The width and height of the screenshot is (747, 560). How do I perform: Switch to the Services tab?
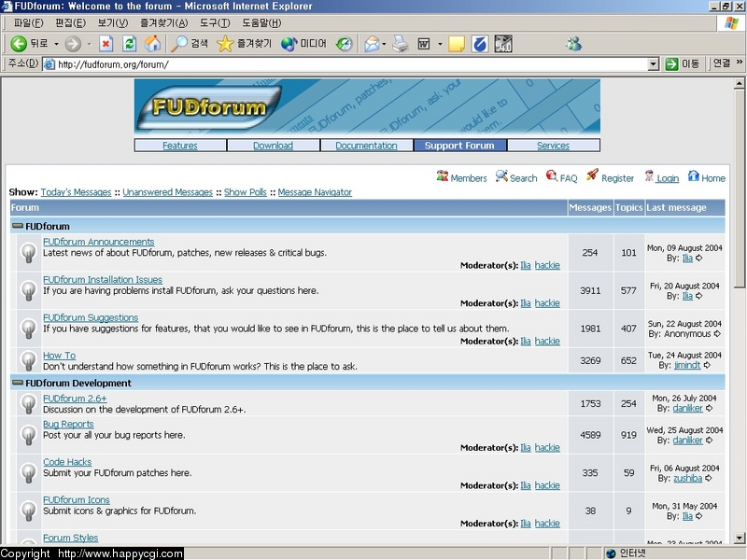click(x=553, y=146)
